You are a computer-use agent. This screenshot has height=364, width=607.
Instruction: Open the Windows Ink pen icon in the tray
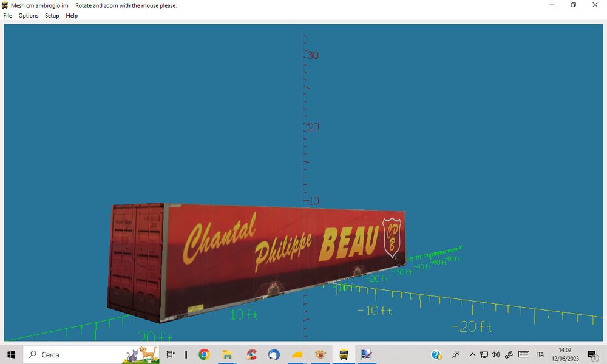coord(509,354)
